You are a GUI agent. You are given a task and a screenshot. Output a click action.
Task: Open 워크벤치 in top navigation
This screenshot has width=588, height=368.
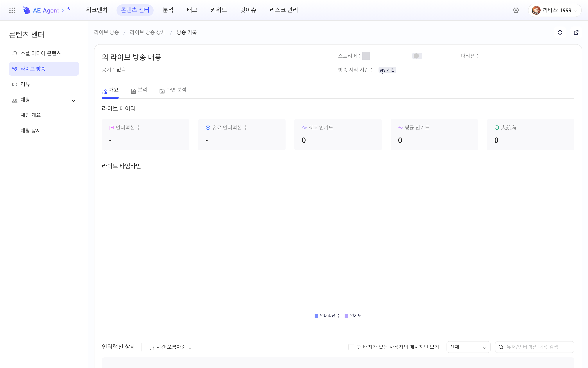(97, 10)
